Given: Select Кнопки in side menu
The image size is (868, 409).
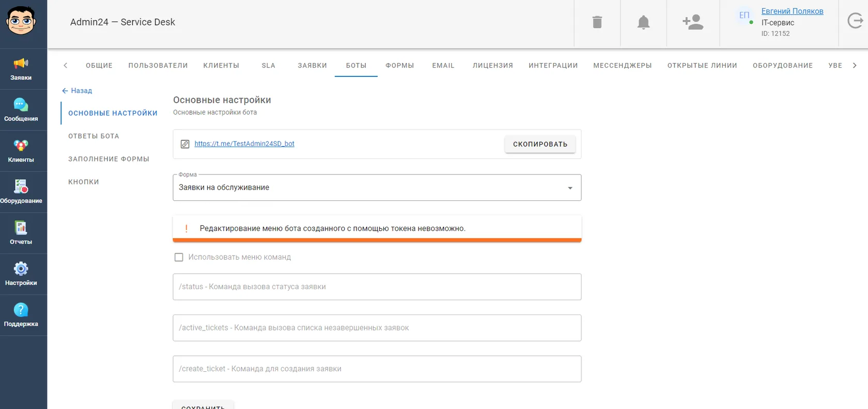Looking at the screenshot, I should click(84, 182).
